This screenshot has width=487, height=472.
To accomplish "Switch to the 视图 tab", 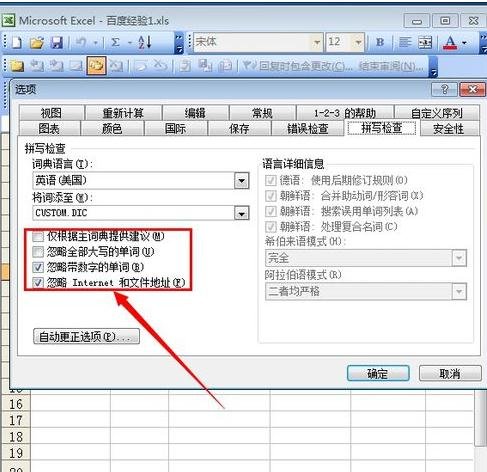I will click(51, 113).
